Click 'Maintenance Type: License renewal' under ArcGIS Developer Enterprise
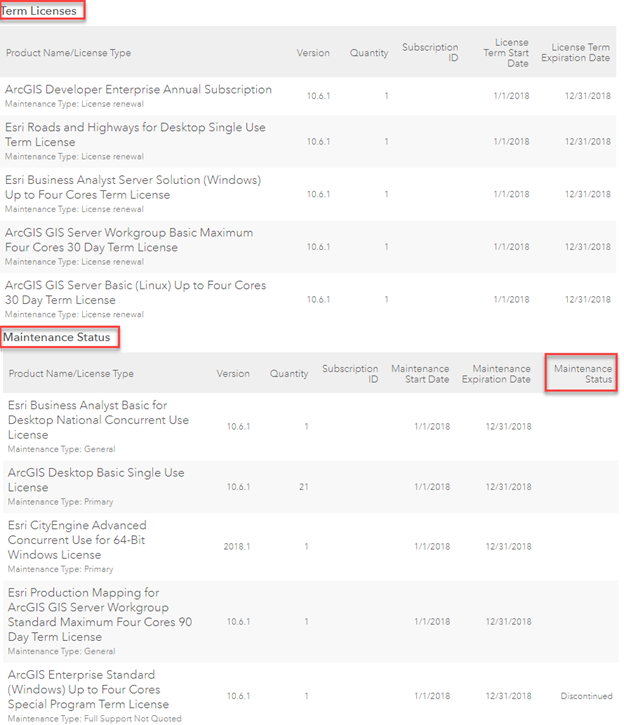This screenshot has width=624, height=725. 74,104
